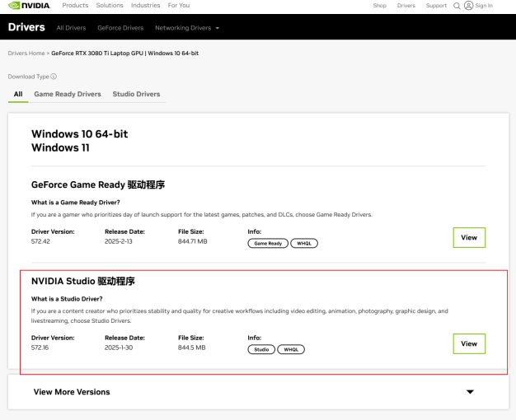516x420 pixels.
Task: Click driver version 572.16 text
Action: 40,348
